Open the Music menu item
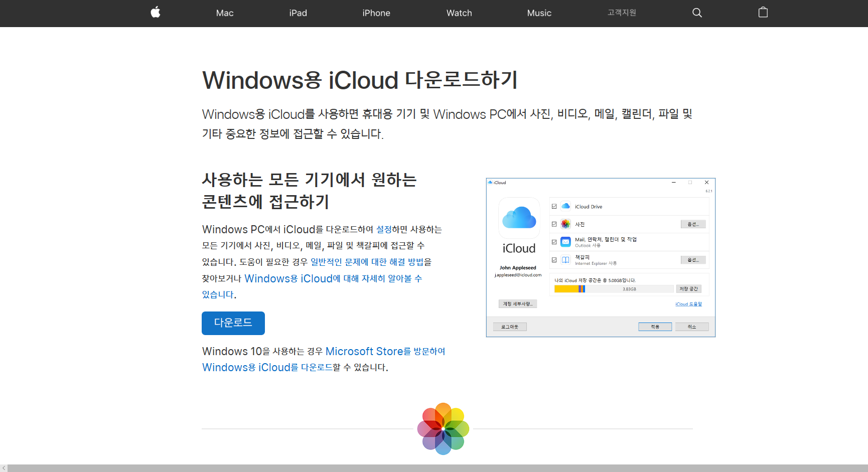Viewport: 868px width, 472px height. tap(539, 13)
